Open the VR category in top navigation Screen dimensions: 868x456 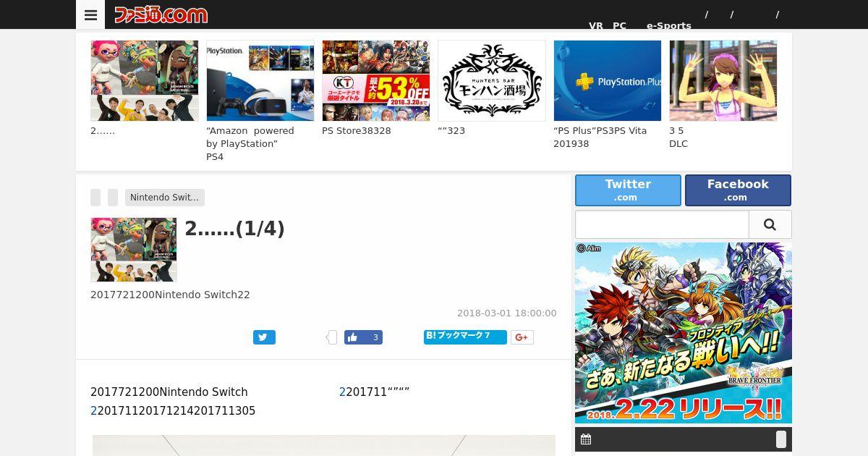[596, 25]
